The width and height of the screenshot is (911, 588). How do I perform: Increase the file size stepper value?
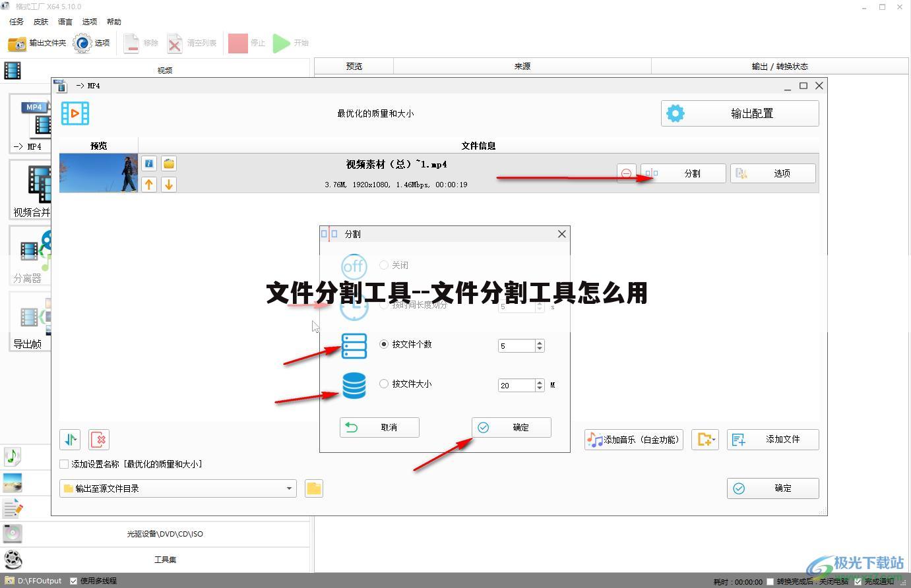540,382
